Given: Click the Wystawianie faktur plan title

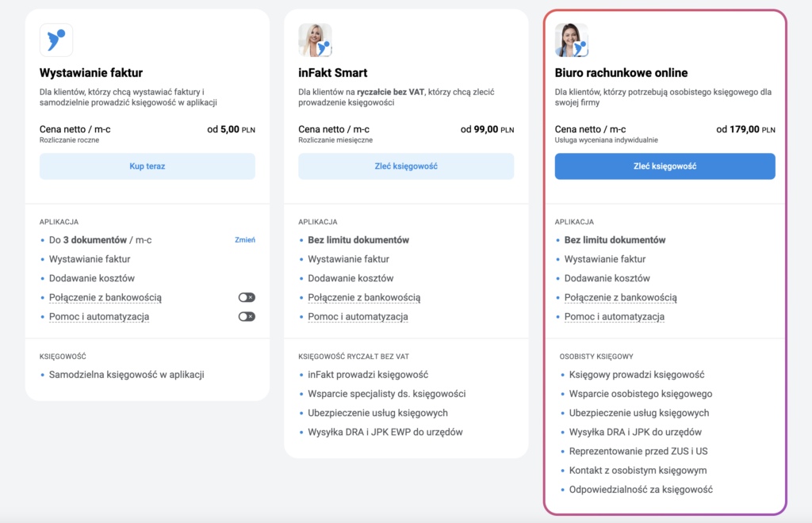Looking at the screenshot, I should coord(91,73).
